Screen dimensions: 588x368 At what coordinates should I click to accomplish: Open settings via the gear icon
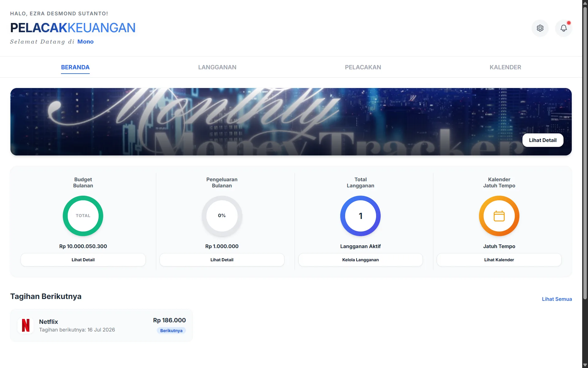pyautogui.click(x=540, y=28)
